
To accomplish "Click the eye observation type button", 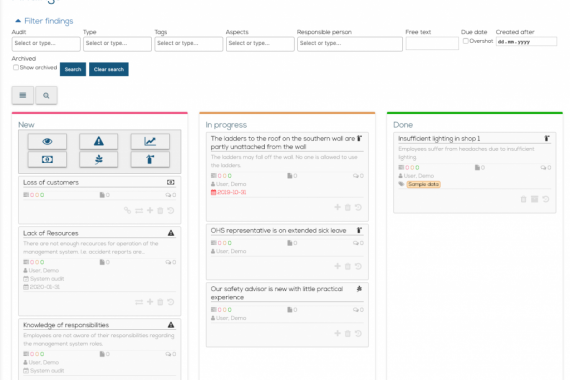I will 47,141.
